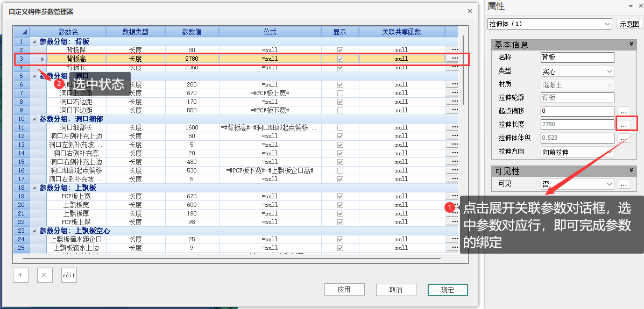Click the edit button below the table
Viewport: 644px width, 309px height.
coord(69,275)
